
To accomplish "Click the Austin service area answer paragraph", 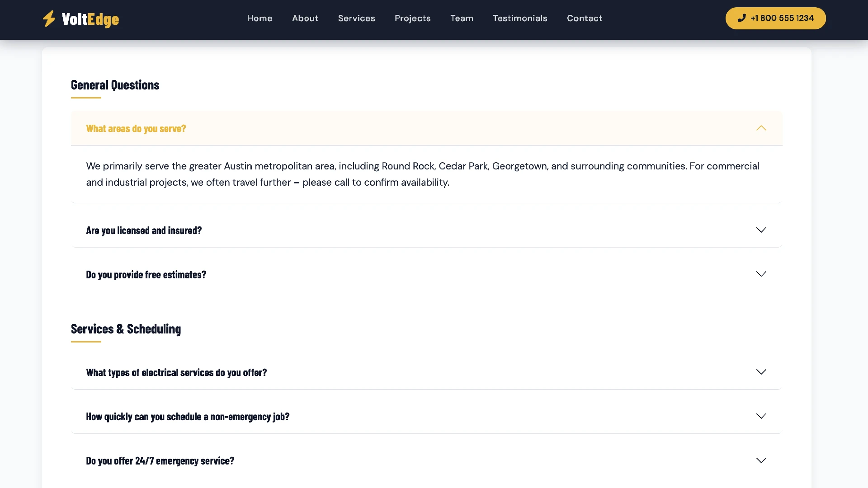I will 423,174.
